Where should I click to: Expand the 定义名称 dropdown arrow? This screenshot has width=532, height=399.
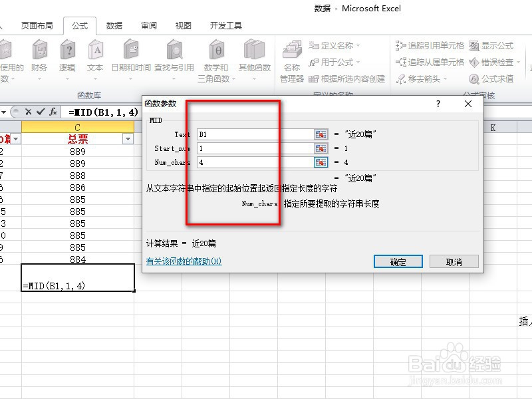click(x=358, y=45)
